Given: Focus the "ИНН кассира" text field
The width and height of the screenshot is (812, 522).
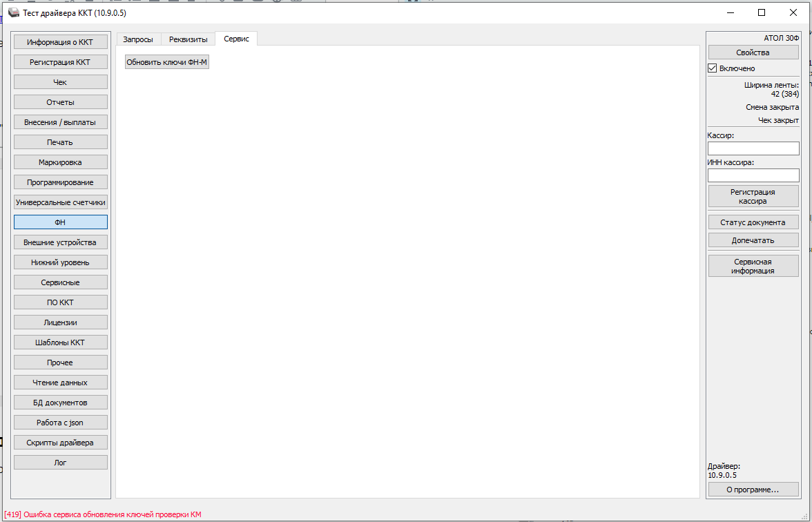Looking at the screenshot, I should tap(753, 175).
